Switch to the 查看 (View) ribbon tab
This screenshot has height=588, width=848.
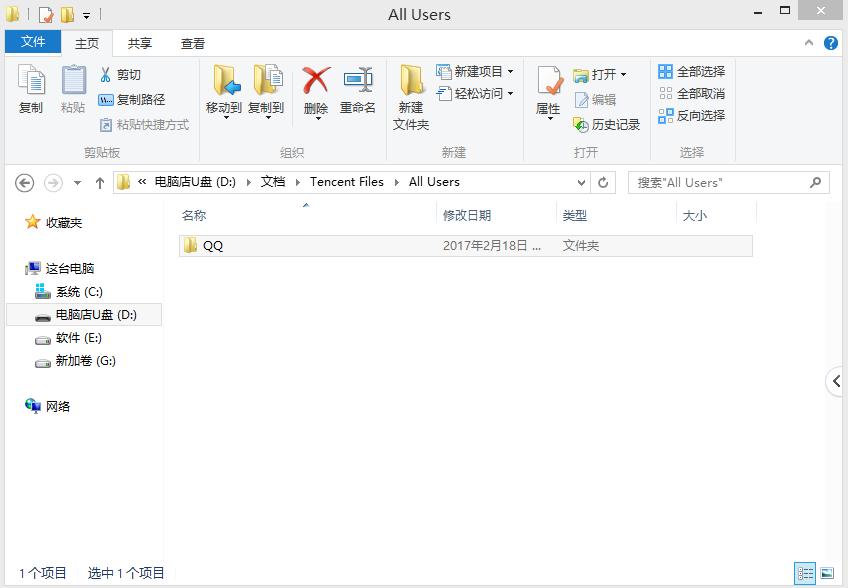point(193,43)
